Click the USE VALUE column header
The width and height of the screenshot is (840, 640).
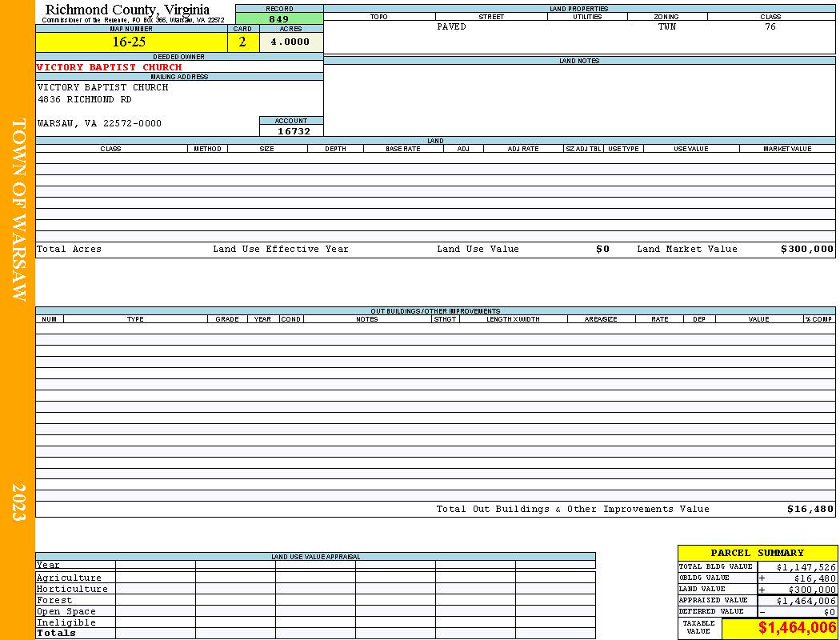tap(691, 148)
